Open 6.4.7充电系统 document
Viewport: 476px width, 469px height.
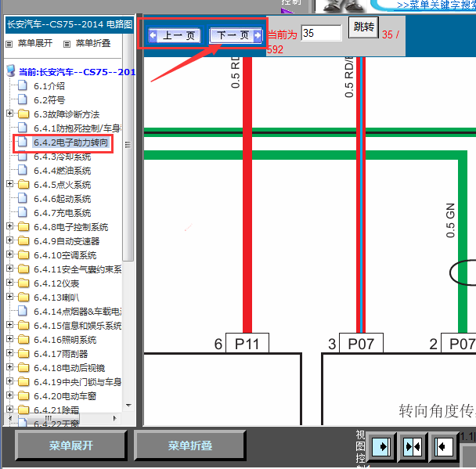62,213
